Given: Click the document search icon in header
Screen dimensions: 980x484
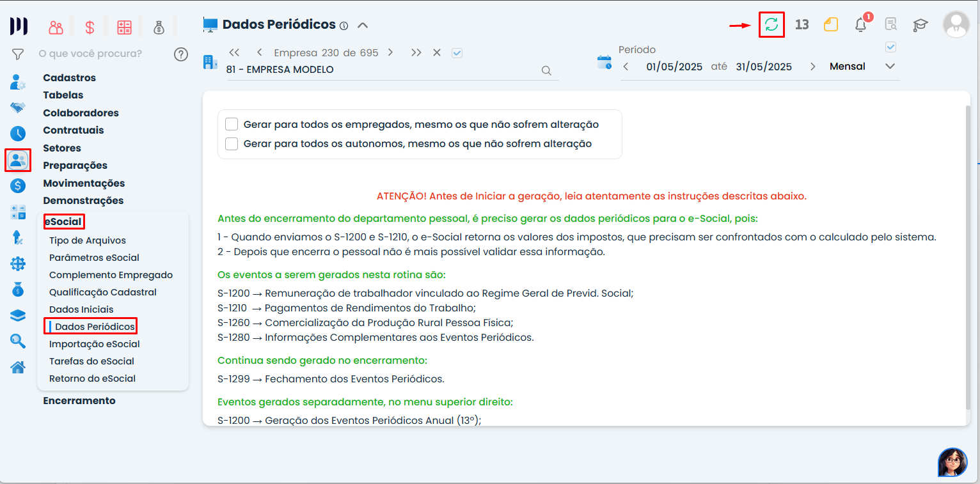Looking at the screenshot, I should click(x=890, y=25).
